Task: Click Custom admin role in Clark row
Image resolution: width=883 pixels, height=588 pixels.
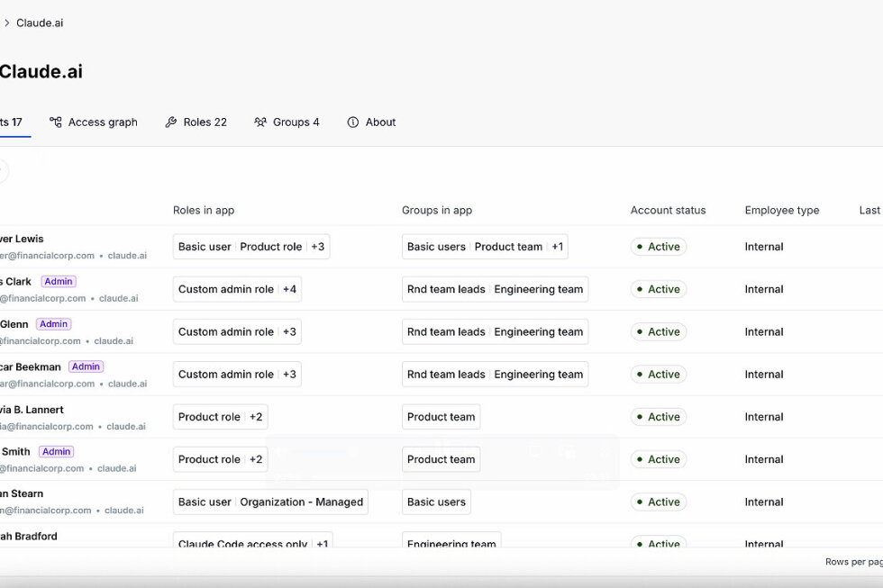Action: [x=226, y=289]
